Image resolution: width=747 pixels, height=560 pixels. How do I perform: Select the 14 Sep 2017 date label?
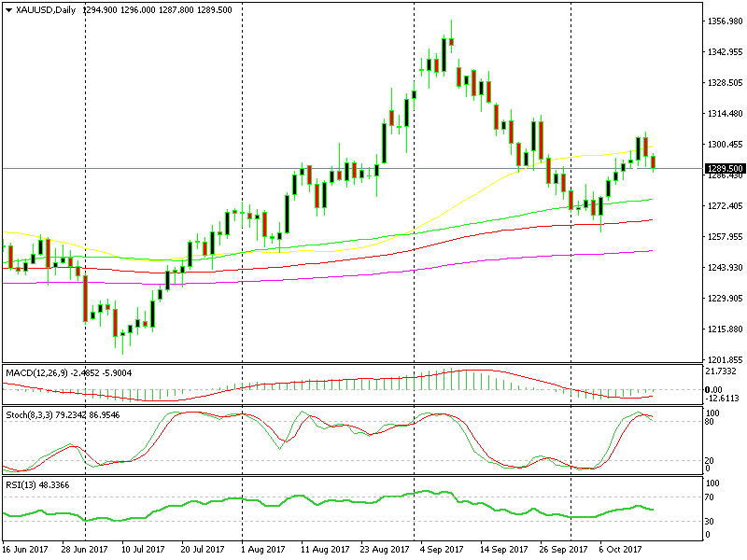tap(503, 549)
